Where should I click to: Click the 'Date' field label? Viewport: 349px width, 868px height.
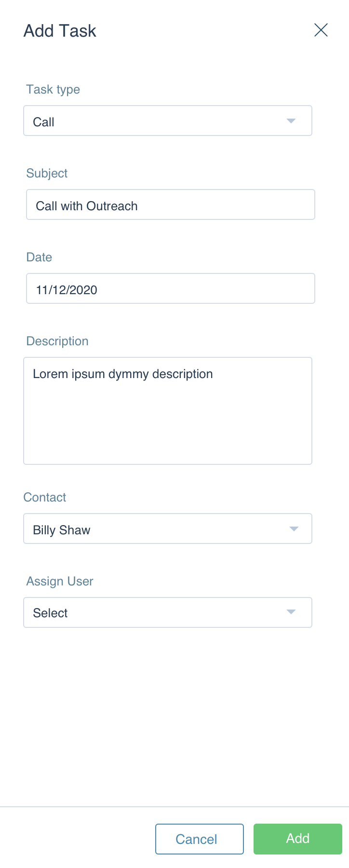coord(39,257)
